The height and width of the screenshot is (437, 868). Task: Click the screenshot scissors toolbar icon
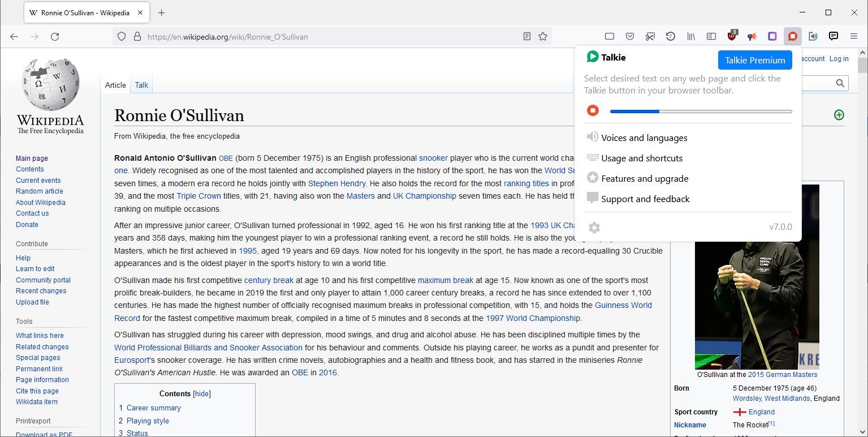pyautogui.click(x=650, y=36)
